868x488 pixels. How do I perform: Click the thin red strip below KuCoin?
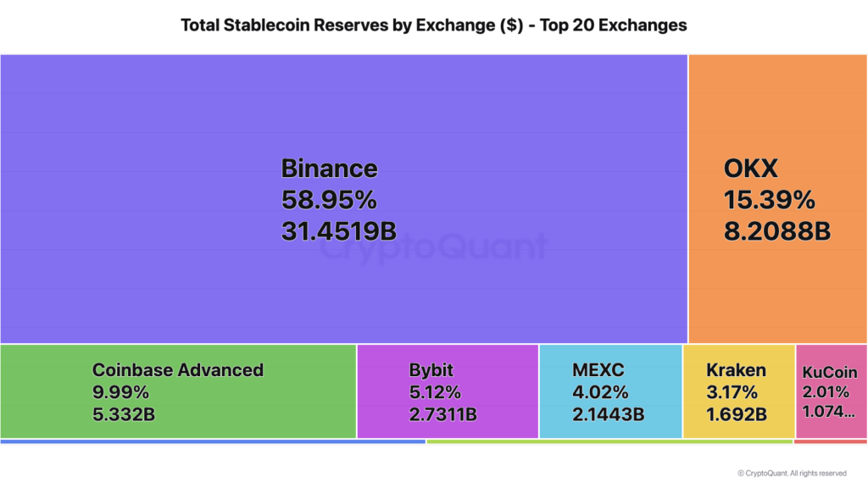[x=831, y=441]
